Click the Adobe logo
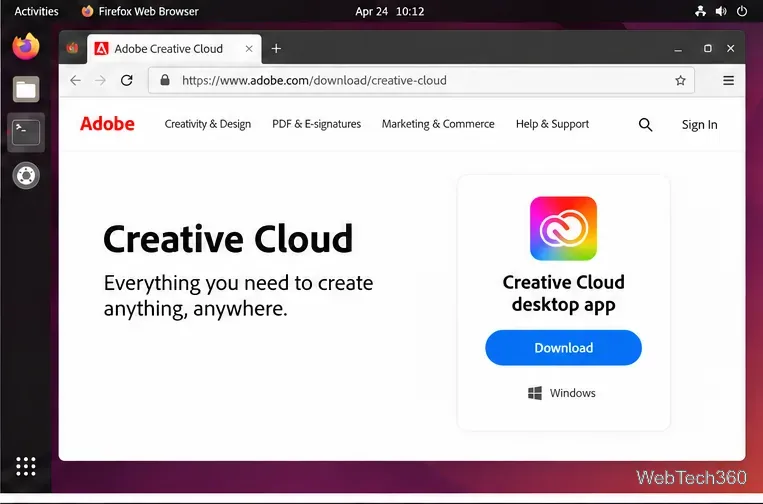 pyautogui.click(x=107, y=124)
